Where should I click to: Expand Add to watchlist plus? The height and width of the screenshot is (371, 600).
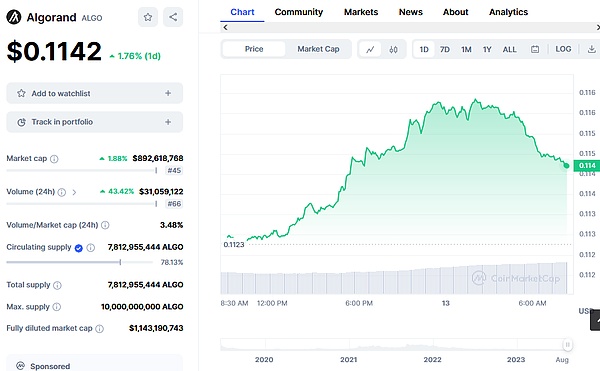coord(168,93)
